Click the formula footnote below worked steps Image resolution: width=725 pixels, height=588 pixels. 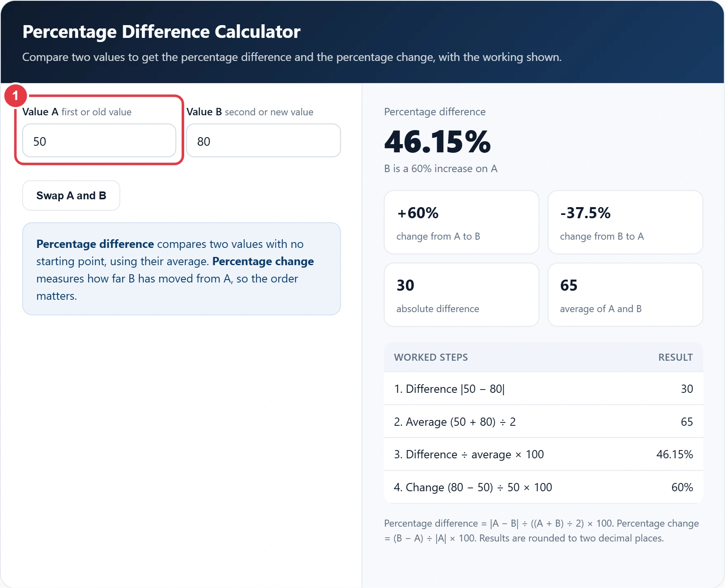pos(542,531)
